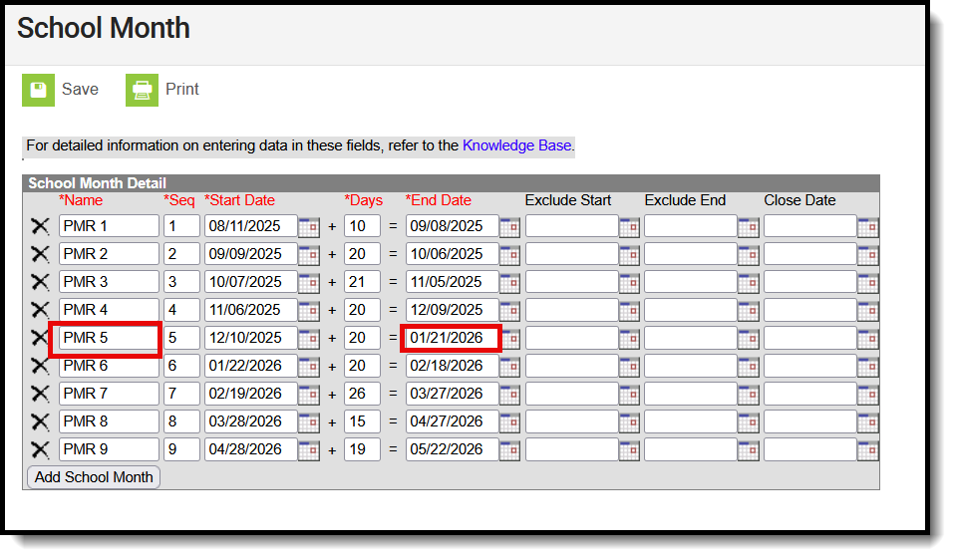This screenshot has height=560, width=955.
Task: Click End Date field showing 03/27/2026
Action: pos(452,394)
